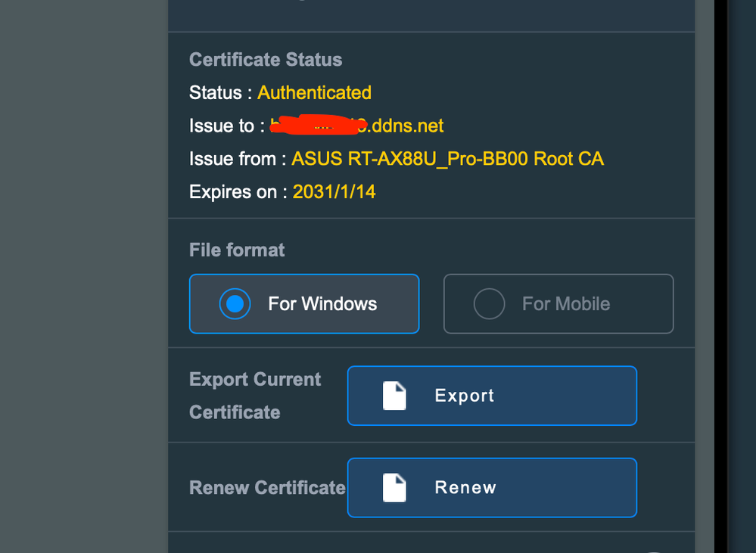Click the Authenticated status text
The image size is (756, 553).
[x=314, y=92]
